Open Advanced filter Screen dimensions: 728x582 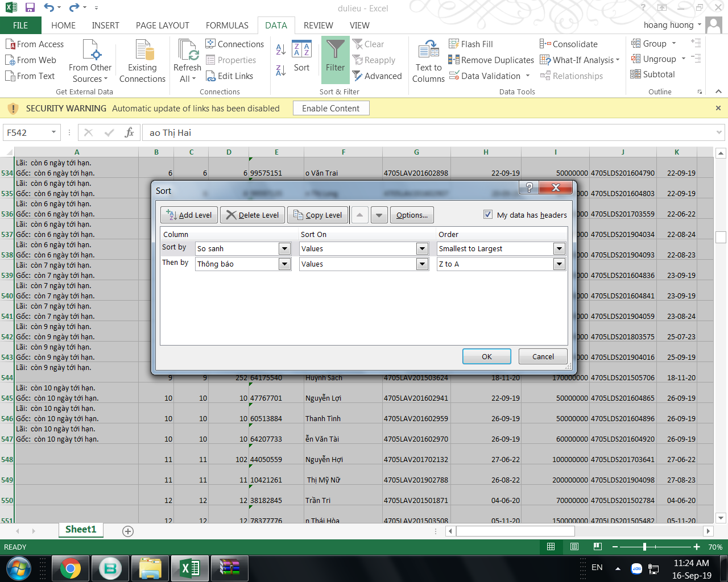click(x=377, y=76)
